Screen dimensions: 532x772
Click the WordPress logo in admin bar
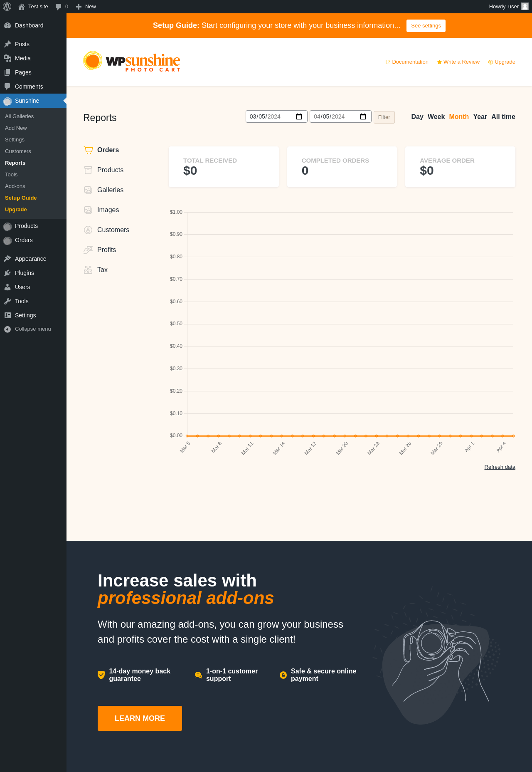[x=7, y=7]
